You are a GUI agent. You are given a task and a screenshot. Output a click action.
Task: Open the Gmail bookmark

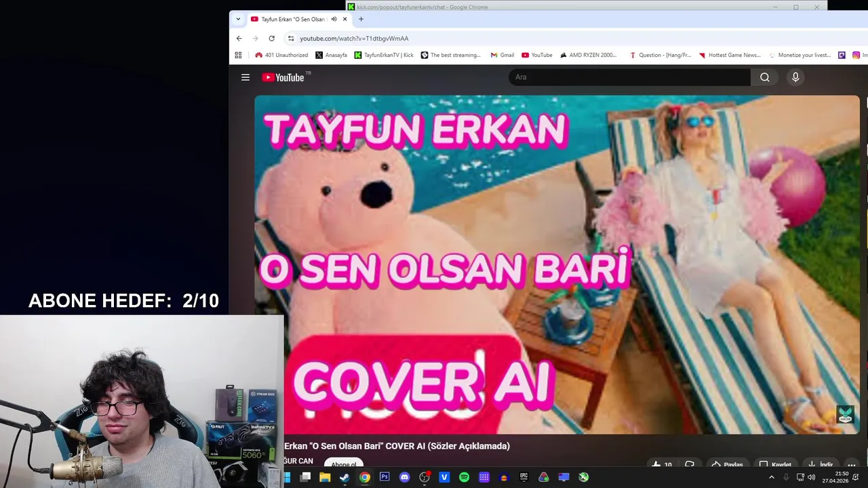tap(502, 55)
